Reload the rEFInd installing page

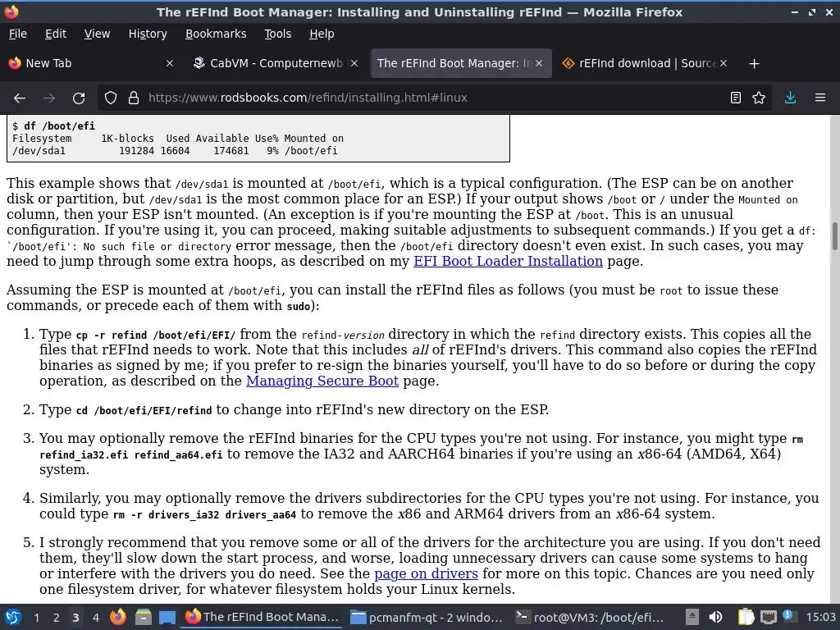(x=79, y=98)
